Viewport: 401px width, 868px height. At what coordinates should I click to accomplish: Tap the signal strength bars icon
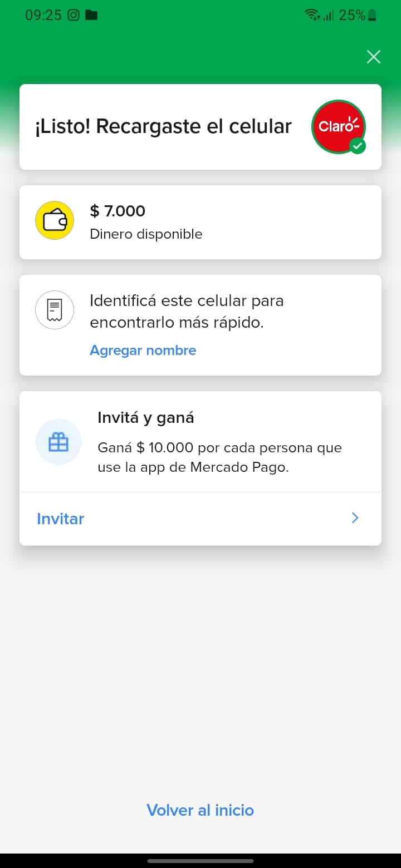pos(329,15)
